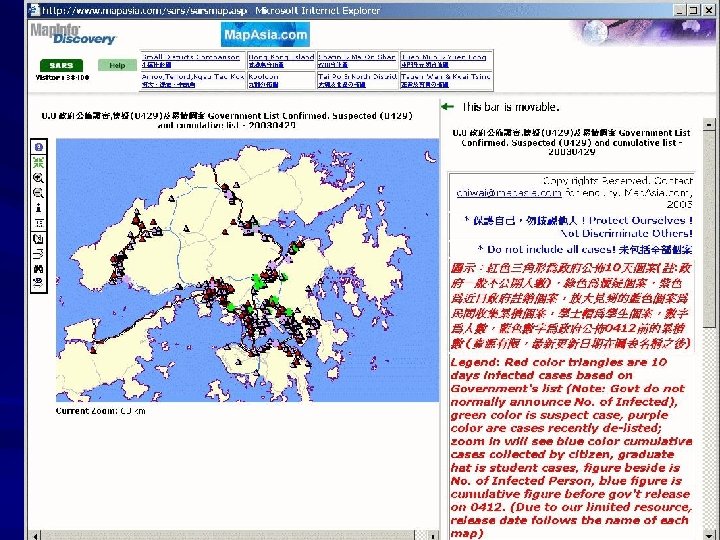720x540 pixels.
Task: Click the contact email link in copyright notice
Action: tap(509, 193)
